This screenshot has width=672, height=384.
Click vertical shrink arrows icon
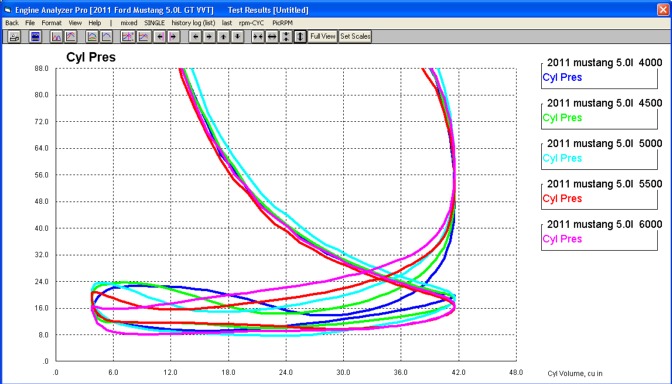[x=286, y=37]
